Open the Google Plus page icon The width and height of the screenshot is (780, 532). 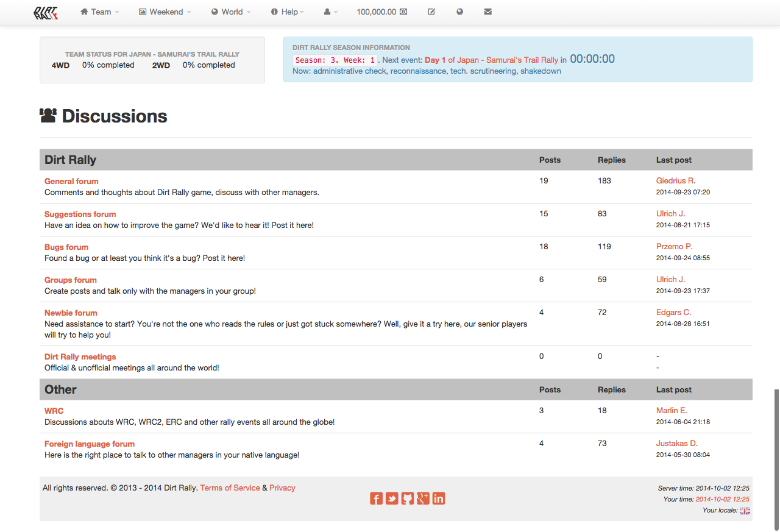(423, 498)
